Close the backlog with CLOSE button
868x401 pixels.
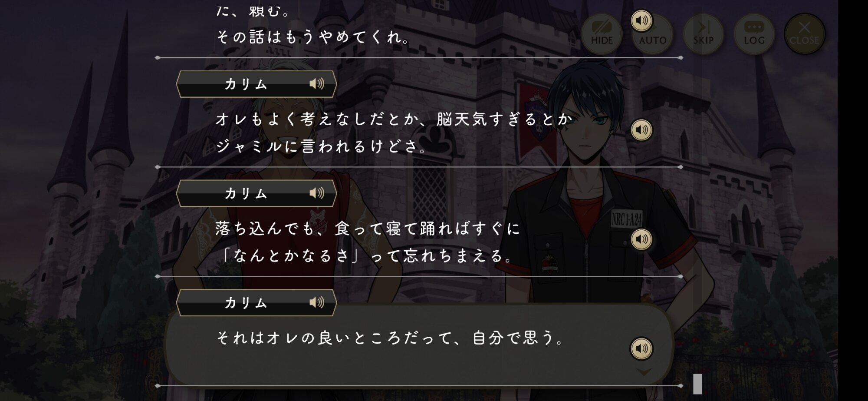[805, 33]
